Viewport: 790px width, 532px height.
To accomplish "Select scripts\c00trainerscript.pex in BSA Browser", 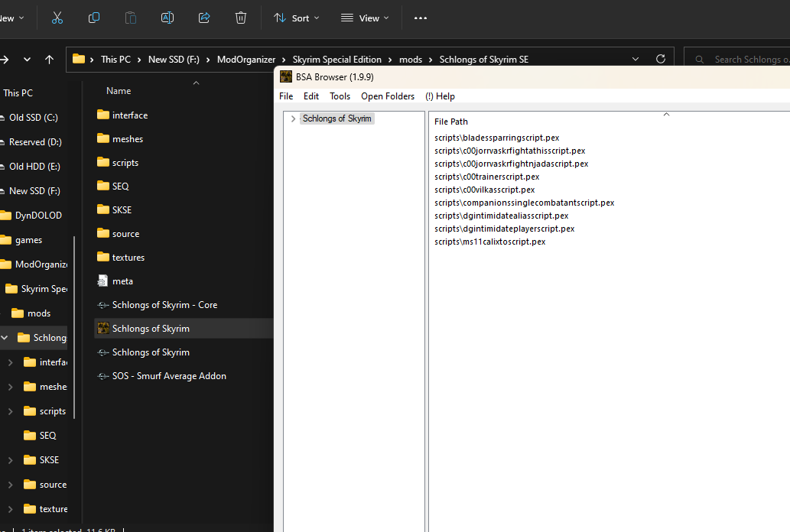I will pos(486,177).
